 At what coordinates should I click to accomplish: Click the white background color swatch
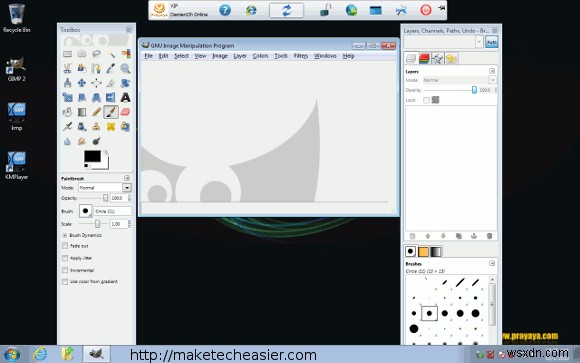(x=105, y=165)
